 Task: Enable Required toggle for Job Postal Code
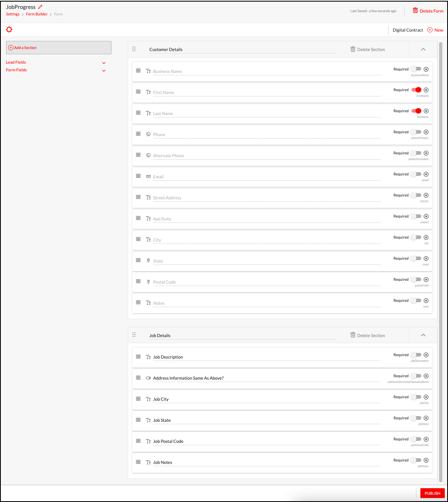click(416, 439)
